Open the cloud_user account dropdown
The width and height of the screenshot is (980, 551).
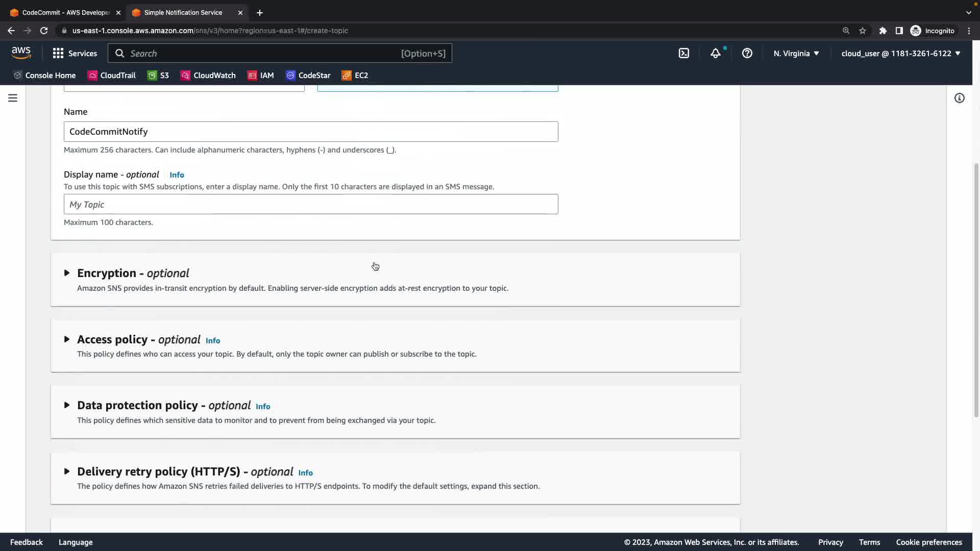[901, 53]
